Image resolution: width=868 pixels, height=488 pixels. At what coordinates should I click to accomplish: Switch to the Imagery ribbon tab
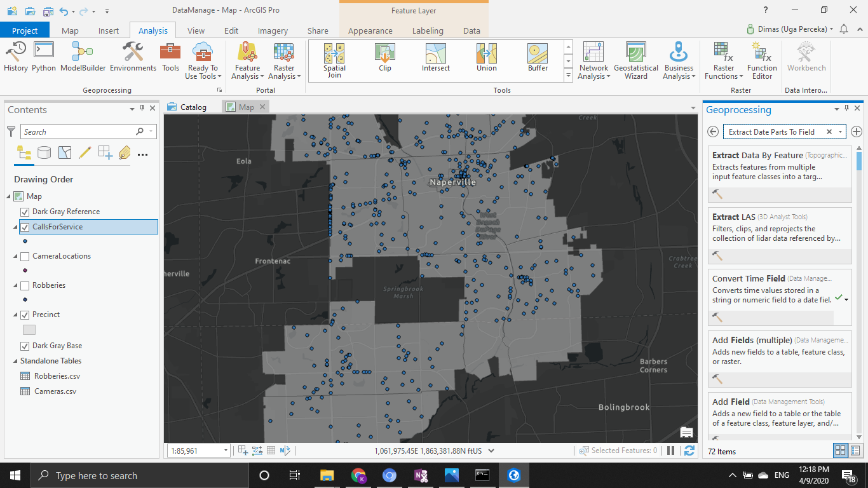[273, 30]
